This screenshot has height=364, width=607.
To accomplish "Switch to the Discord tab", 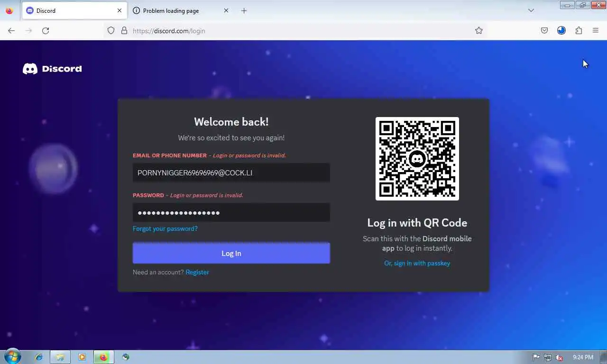I will click(x=74, y=10).
